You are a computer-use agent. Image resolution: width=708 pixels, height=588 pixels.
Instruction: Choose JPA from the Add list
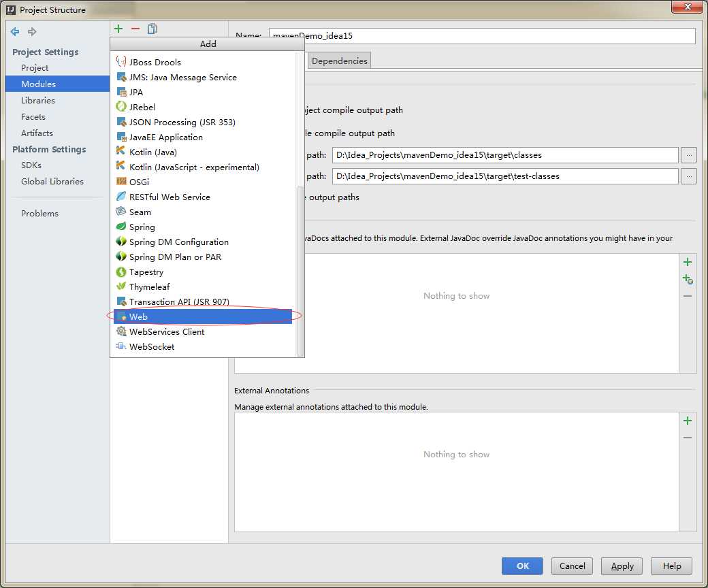203,92
